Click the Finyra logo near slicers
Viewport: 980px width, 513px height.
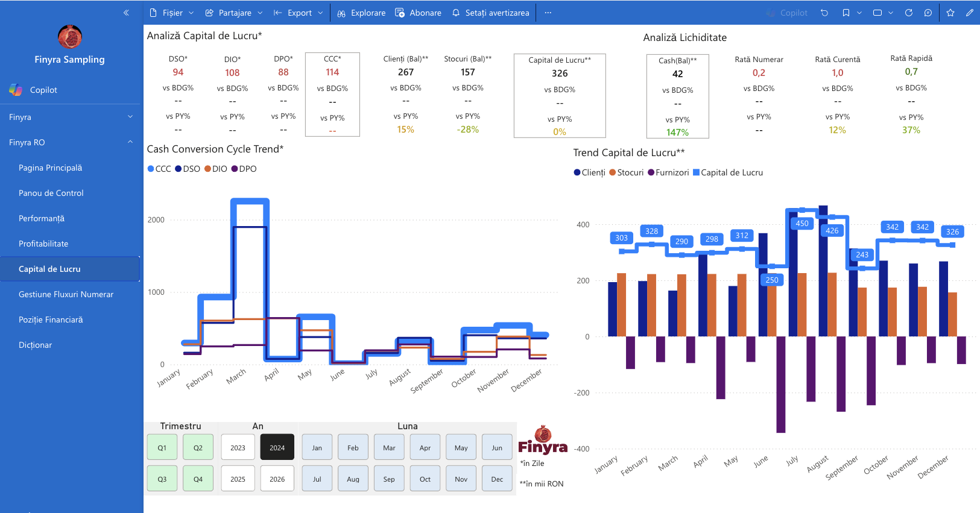tap(543, 439)
